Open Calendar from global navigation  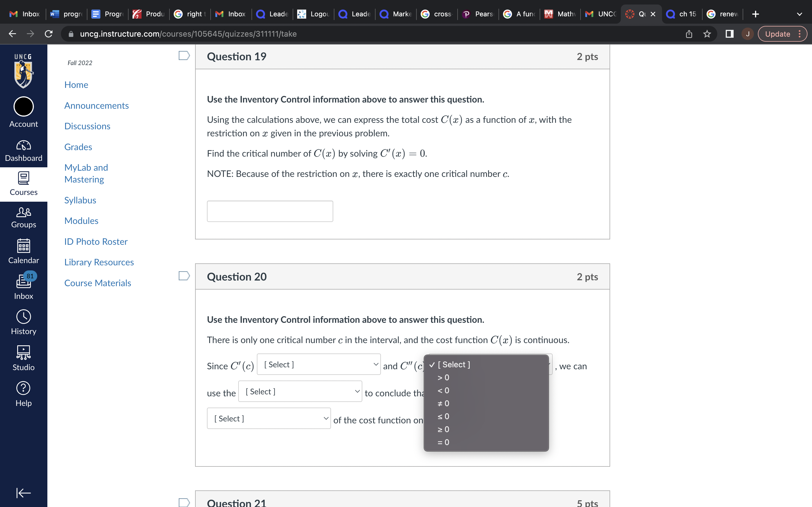[23, 251]
